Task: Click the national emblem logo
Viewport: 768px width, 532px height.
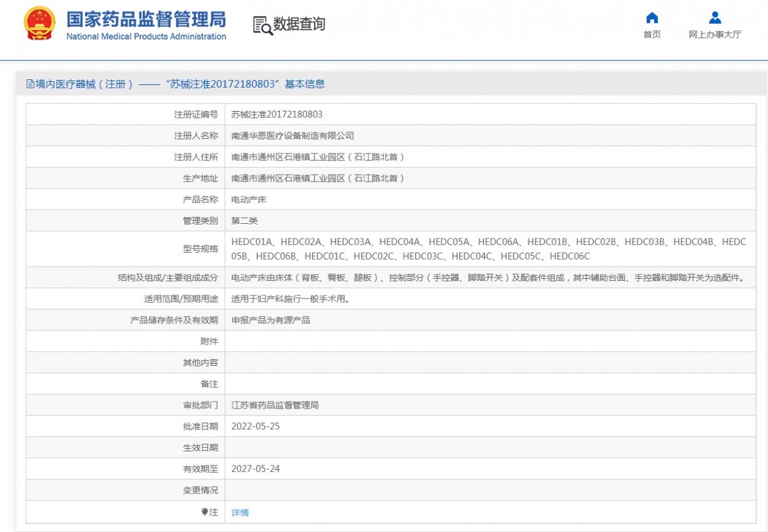Action: [40, 24]
